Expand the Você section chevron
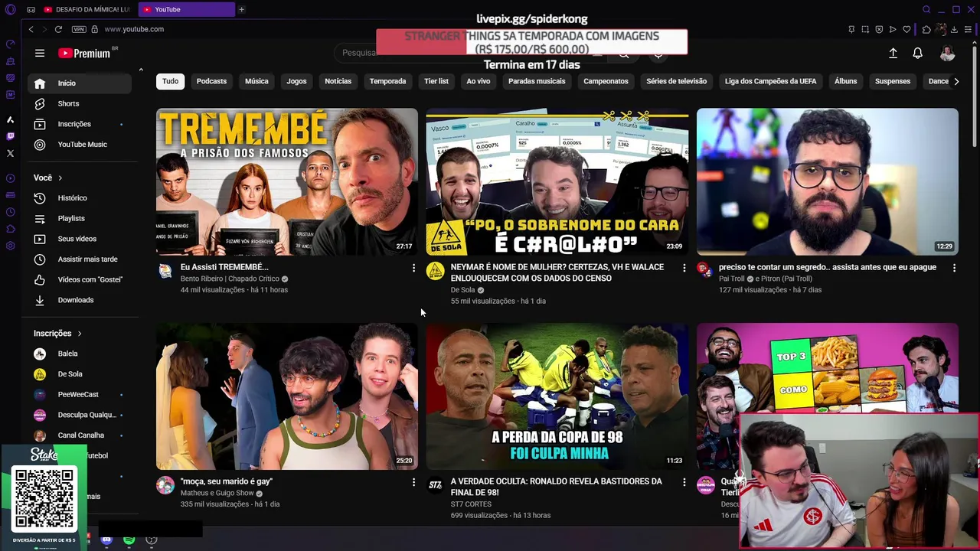The image size is (980, 551). pos(60,178)
